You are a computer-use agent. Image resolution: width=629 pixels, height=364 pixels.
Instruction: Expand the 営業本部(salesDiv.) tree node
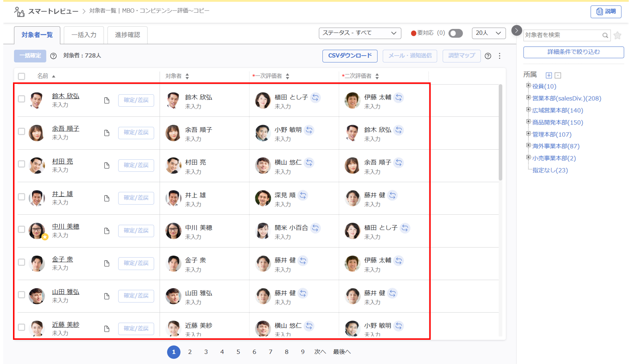(x=528, y=98)
